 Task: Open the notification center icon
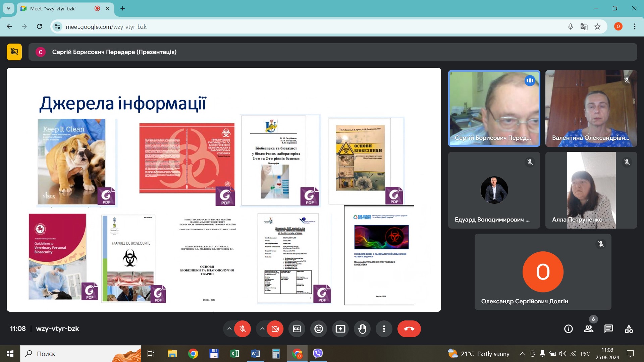coord(630,354)
